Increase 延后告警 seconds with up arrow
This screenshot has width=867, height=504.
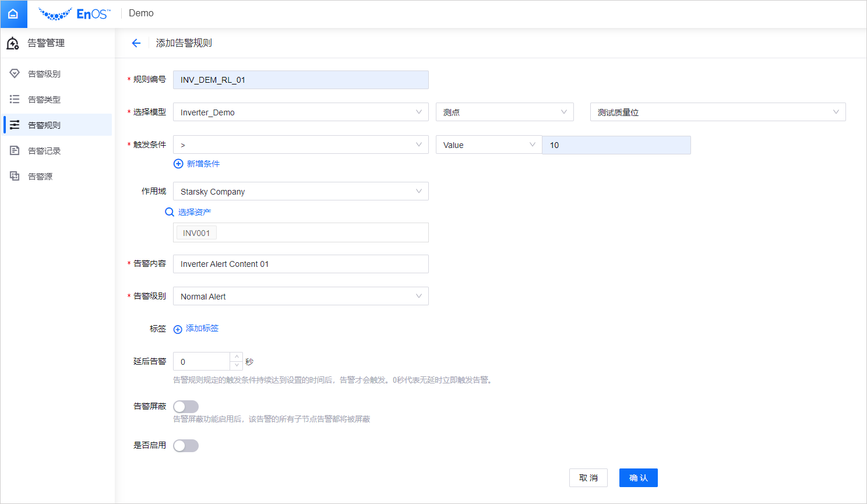tap(236, 357)
